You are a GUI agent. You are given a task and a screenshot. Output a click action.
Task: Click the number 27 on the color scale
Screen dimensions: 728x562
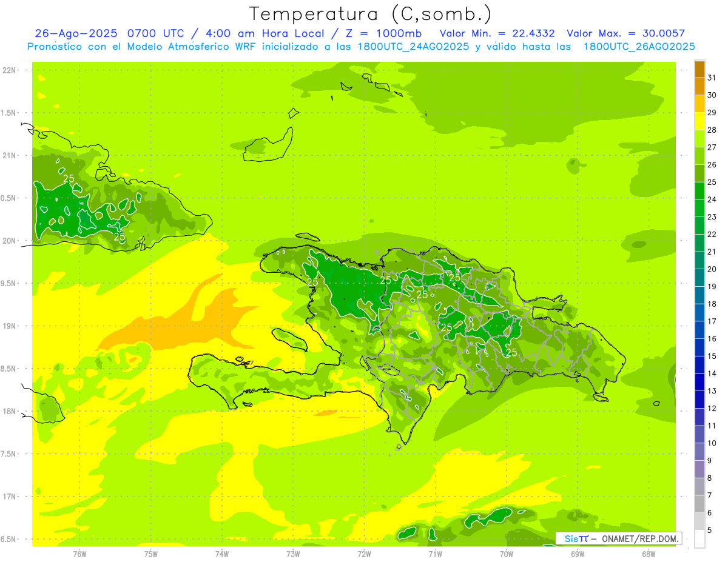click(x=712, y=147)
